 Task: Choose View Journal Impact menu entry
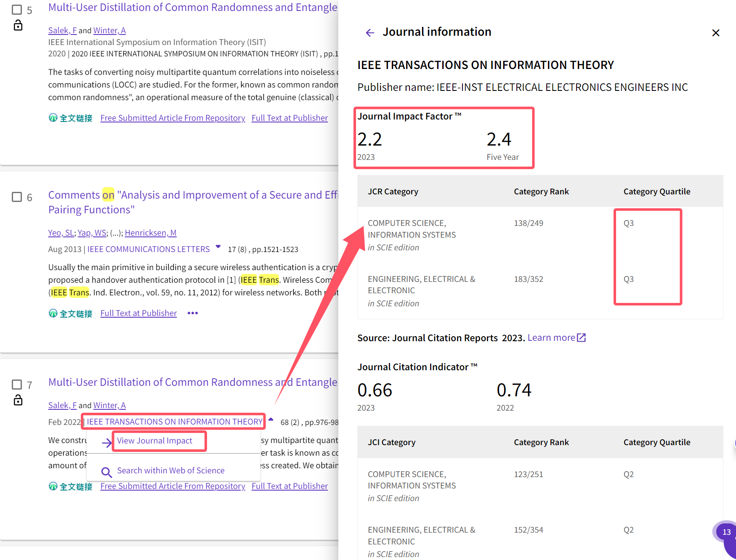click(x=154, y=441)
